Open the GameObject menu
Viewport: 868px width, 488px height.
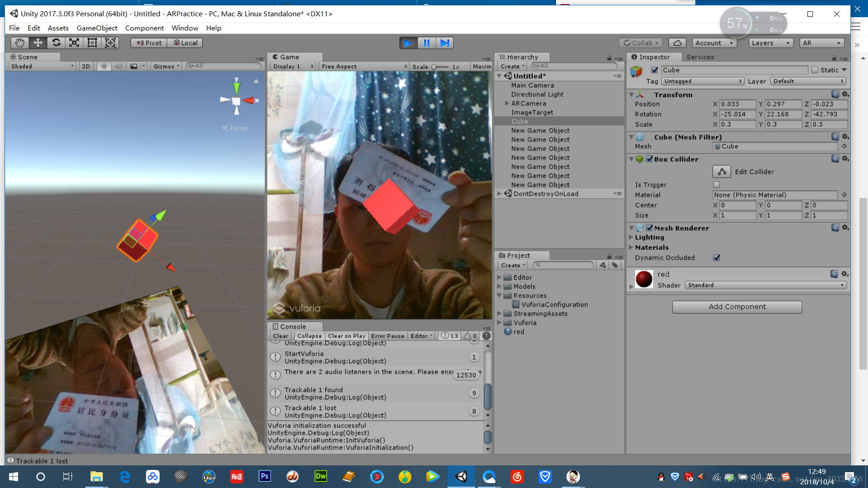(97, 28)
